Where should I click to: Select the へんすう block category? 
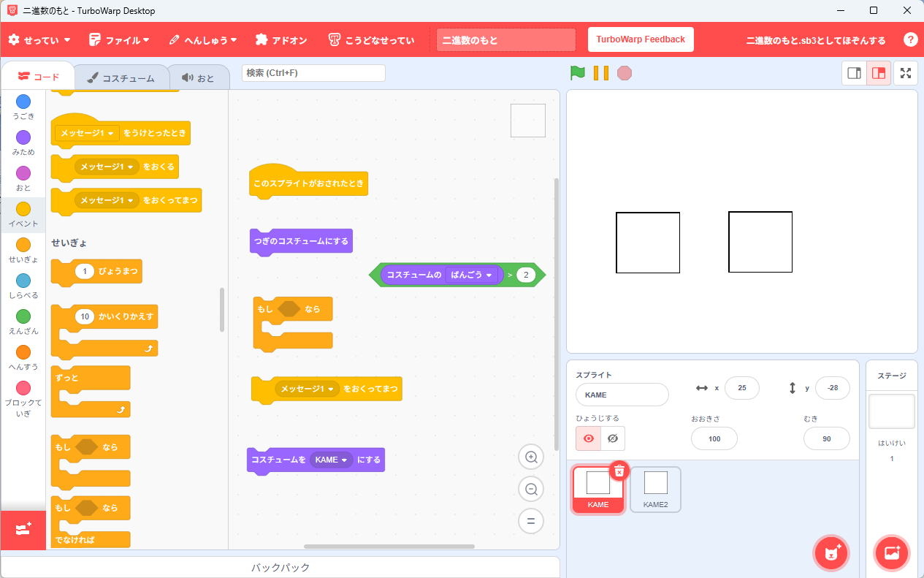click(x=23, y=358)
